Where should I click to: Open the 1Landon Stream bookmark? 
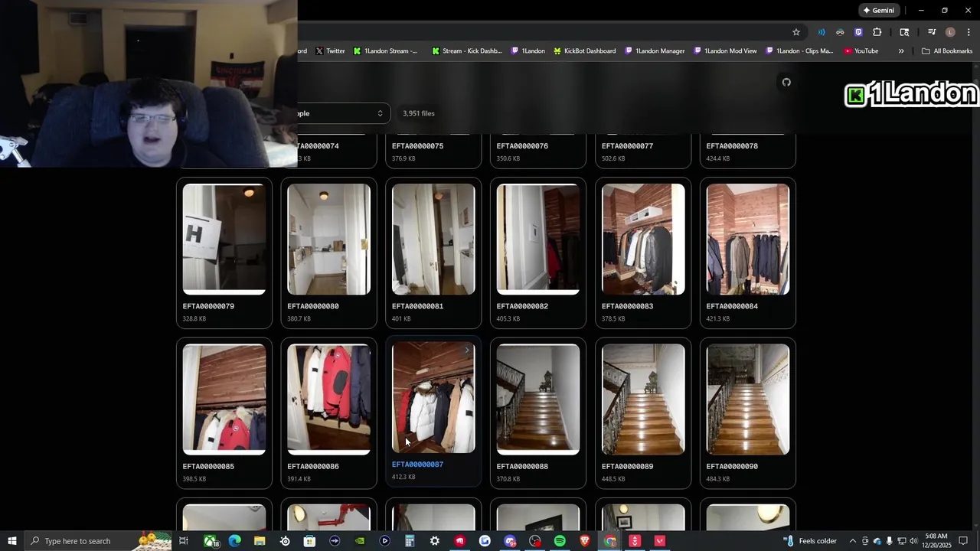coord(385,51)
